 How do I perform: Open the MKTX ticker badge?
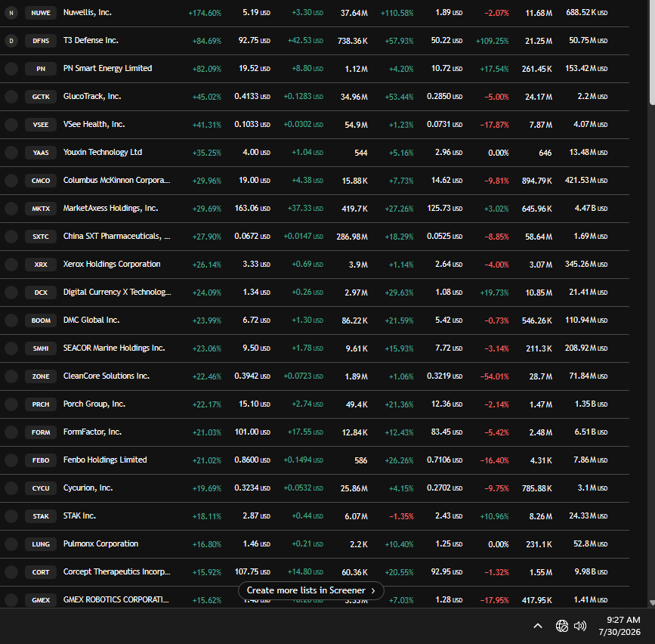[x=41, y=209]
